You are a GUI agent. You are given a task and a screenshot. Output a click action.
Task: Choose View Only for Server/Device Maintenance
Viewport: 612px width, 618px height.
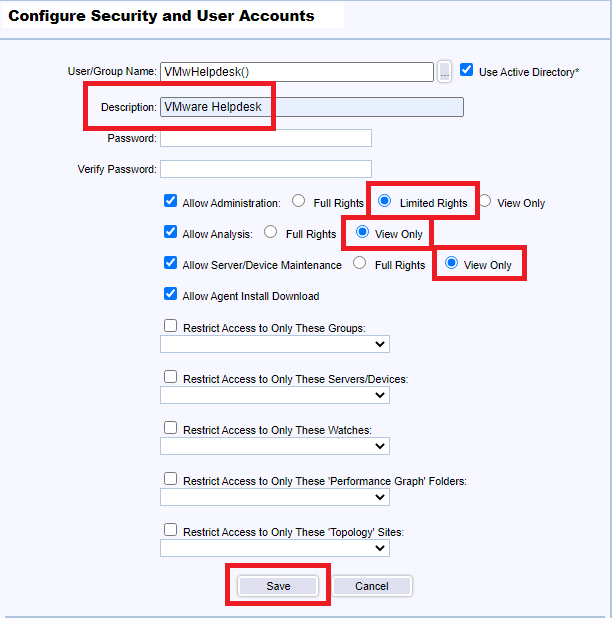[x=452, y=264]
